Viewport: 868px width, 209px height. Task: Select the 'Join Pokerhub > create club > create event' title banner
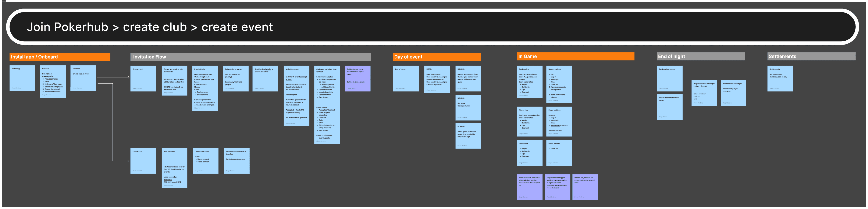click(432, 27)
